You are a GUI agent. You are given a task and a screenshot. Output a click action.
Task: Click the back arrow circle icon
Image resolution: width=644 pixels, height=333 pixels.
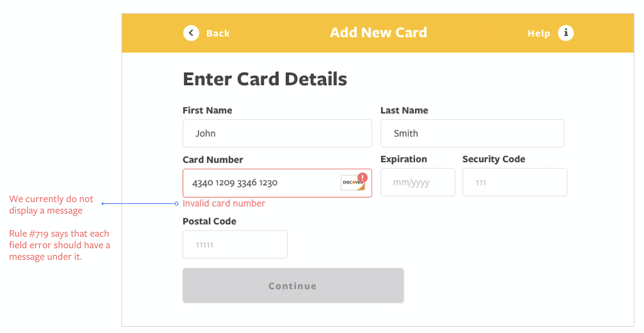(x=191, y=33)
